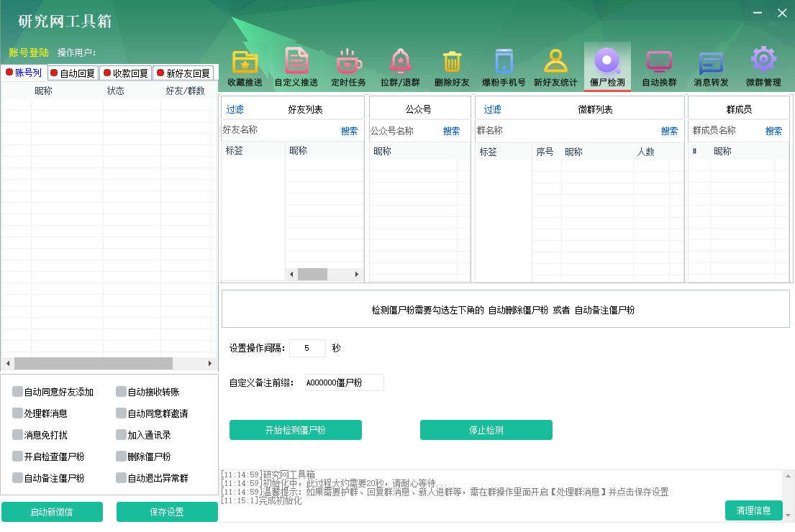Open the 新好友统计 (new friend stats) tool

555,65
